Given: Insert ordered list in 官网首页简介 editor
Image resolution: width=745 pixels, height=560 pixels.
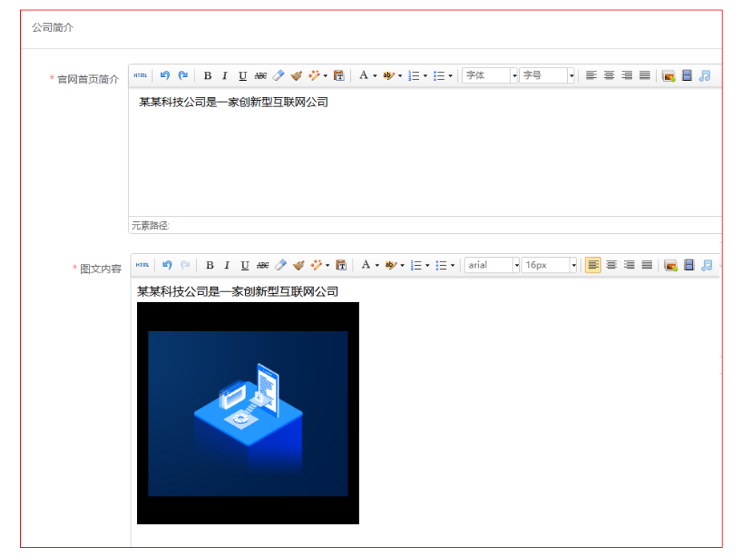Looking at the screenshot, I should tap(414, 75).
